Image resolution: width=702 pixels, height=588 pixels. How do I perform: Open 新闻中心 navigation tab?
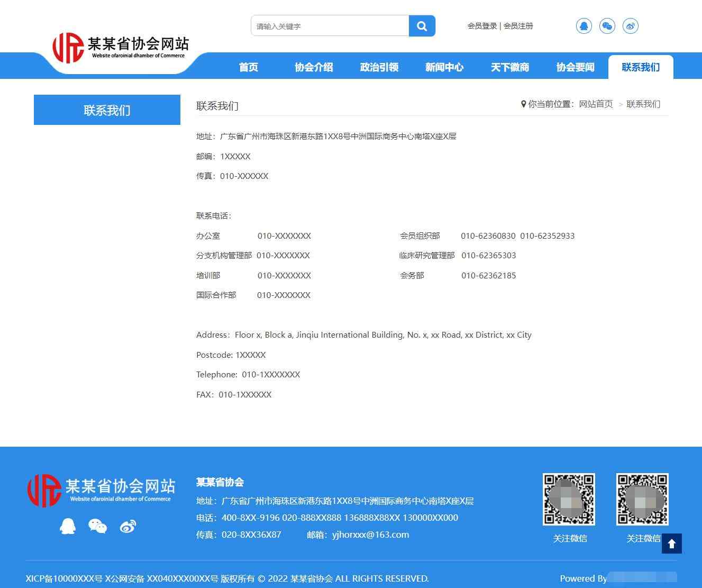[x=444, y=67]
